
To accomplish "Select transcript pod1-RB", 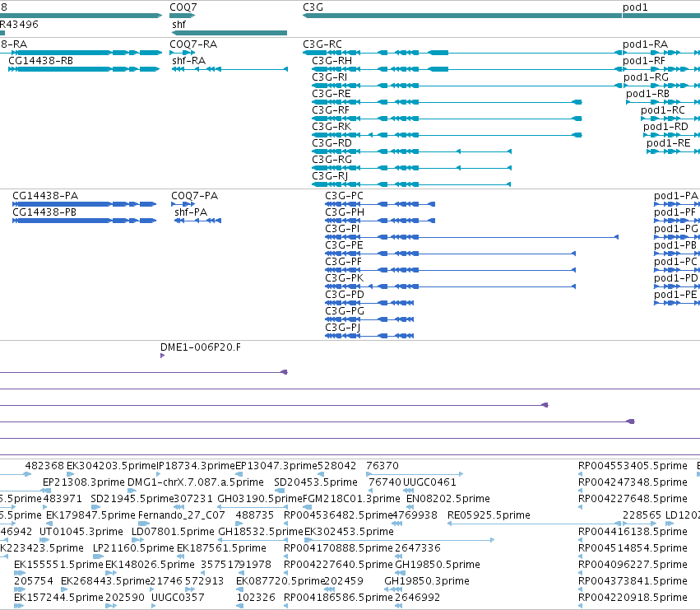I will coord(647,94).
